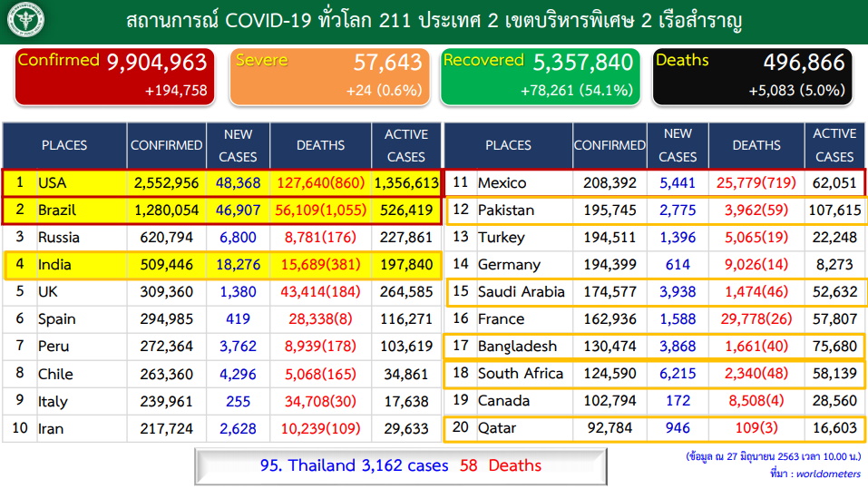Click the France row name

(501, 319)
